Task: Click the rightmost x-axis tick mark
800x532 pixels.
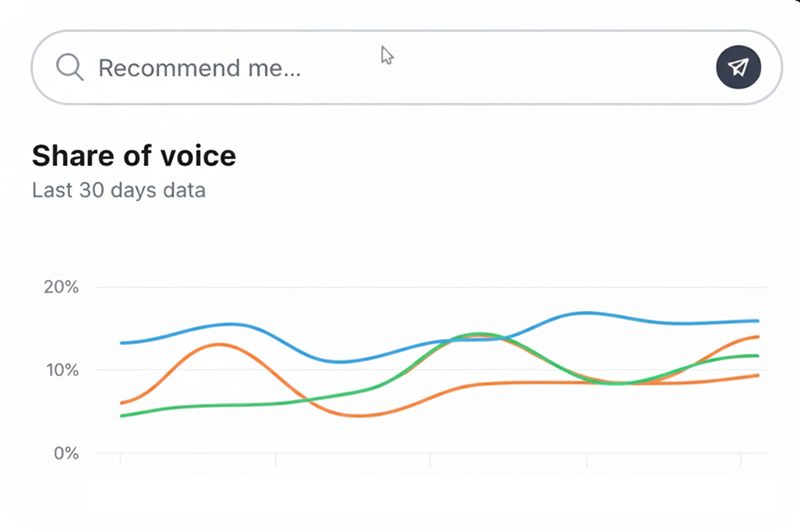Action: click(x=741, y=460)
